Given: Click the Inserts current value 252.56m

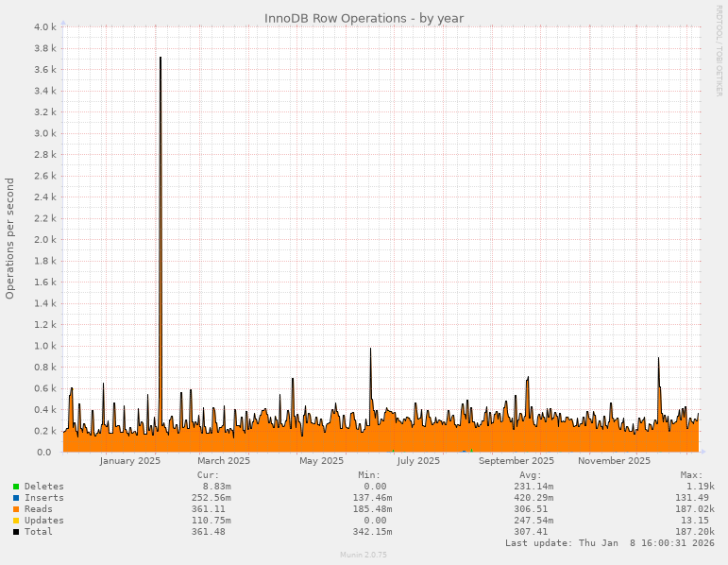Looking at the screenshot, I should pos(211,498).
